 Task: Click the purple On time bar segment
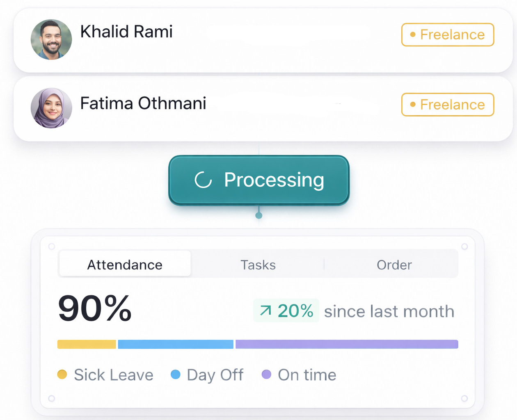pyautogui.click(x=347, y=344)
